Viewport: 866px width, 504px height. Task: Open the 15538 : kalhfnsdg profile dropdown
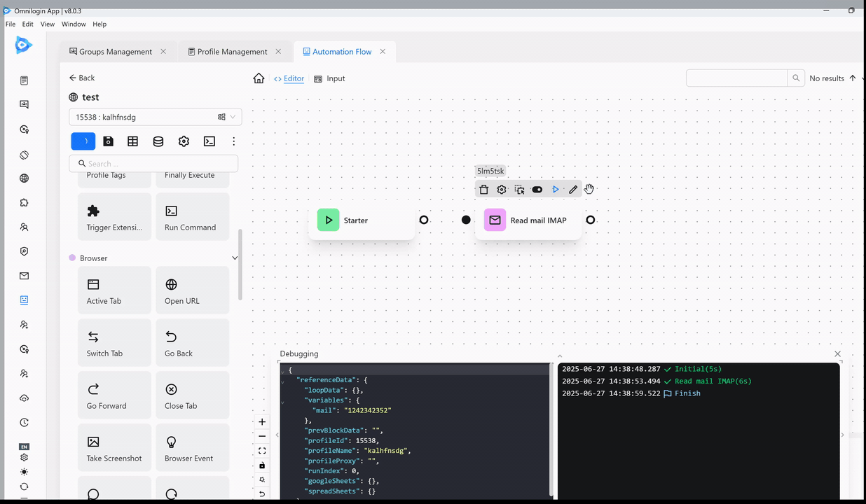pyautogui.click(x=155, y=118)
